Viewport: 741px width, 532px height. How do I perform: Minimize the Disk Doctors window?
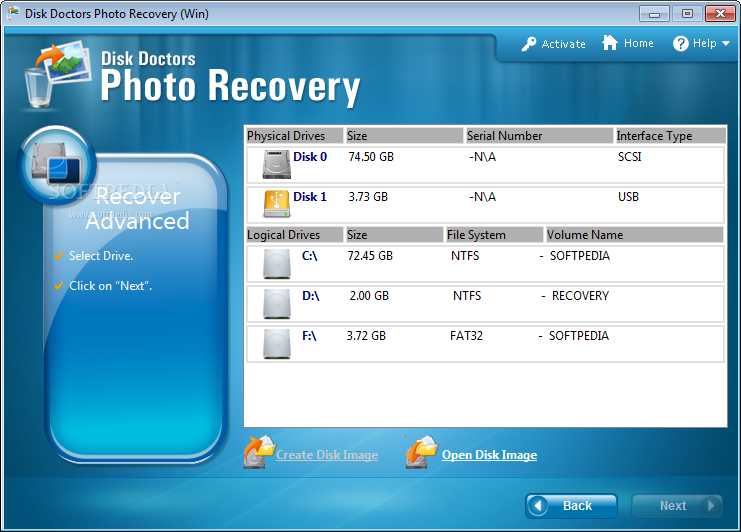pos(654,14)
